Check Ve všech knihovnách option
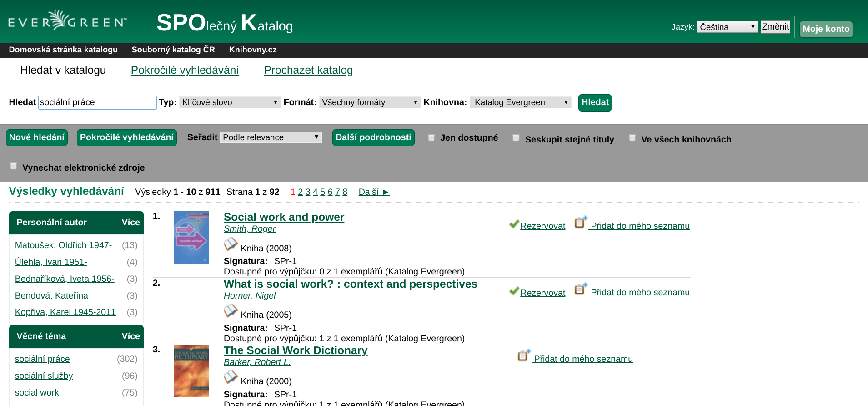The height and width of the screenshot is (406, 868). click(632, 137)
